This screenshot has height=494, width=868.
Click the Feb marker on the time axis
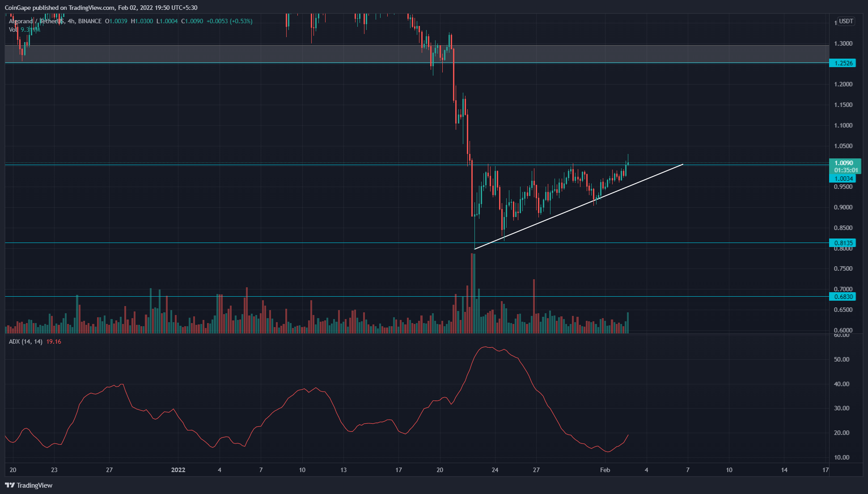tap(605, 470)
